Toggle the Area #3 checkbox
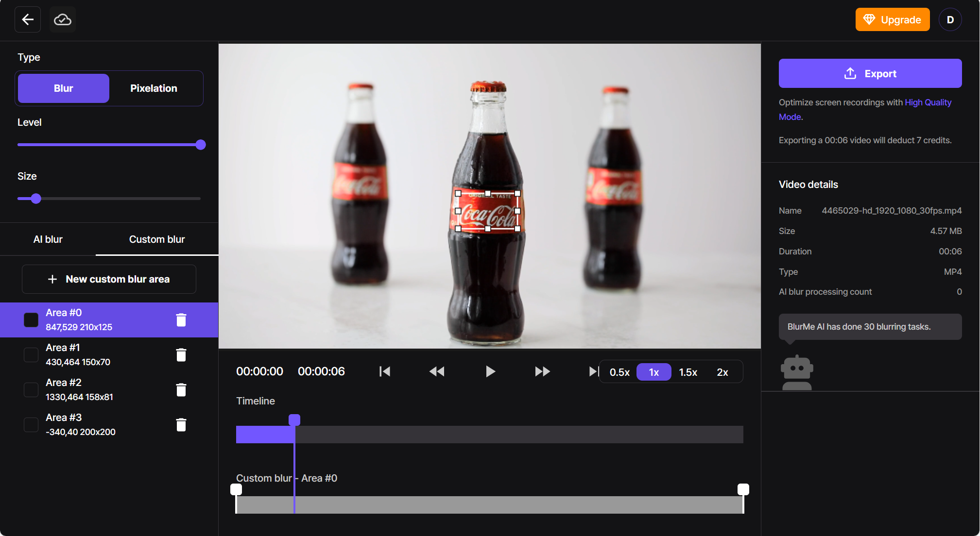 coord(31,425)
